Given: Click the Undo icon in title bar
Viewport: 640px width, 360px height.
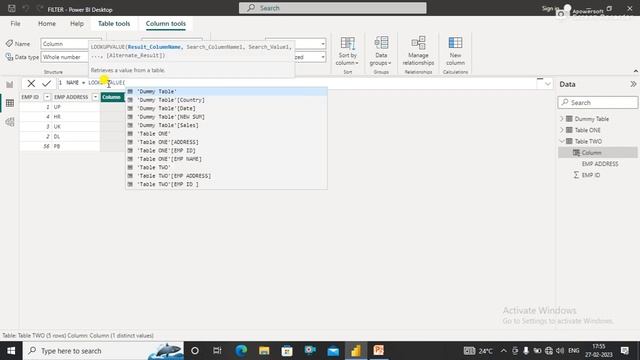Looking at the screenshot, I should (x=26, y=8).
